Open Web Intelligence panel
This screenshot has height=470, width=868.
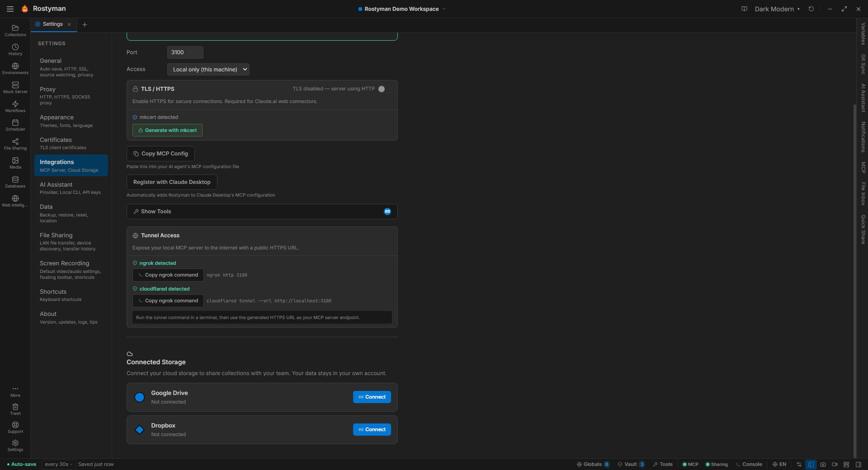pyautogui.click(x=15, y=201)
